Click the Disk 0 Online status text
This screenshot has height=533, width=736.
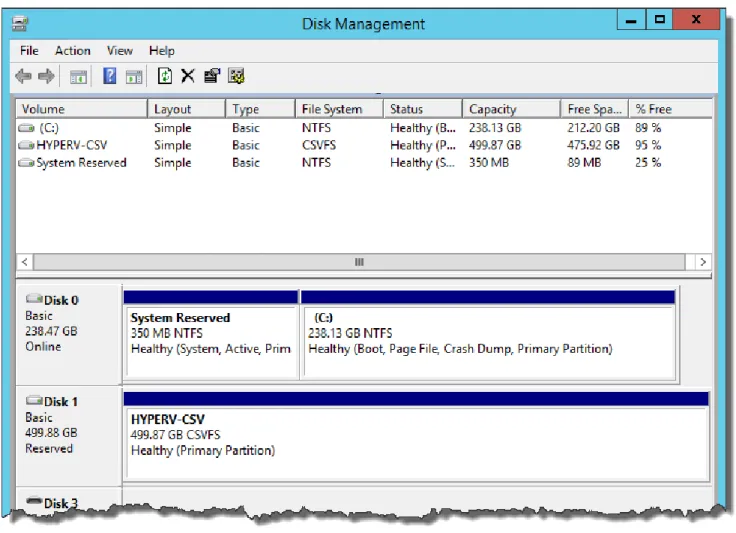[43, 347]
